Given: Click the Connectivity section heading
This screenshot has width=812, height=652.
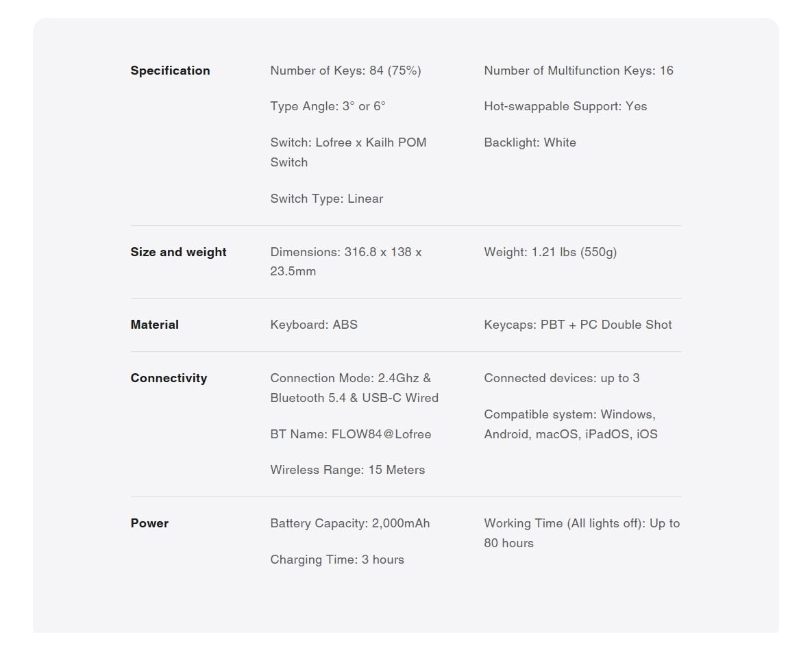Looking at the screenshot, I should pyautogui.click(x=169, y=378).
